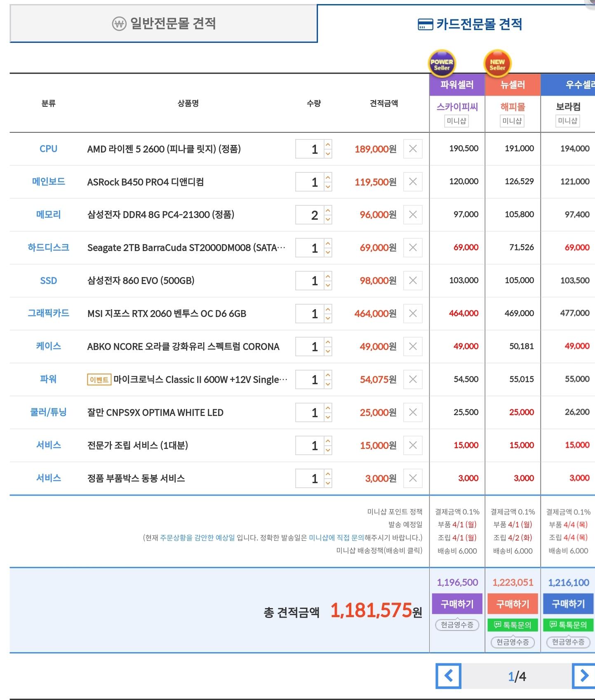This screenshot has height=700, width=595.
Task: Remove the 정품 부품박스 동봉 서비스 row
Action: (413, 478)
